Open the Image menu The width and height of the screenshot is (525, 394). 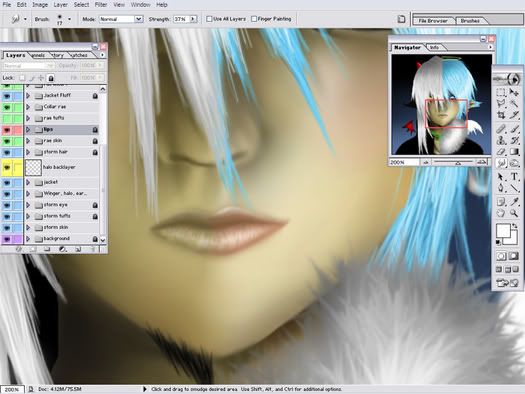40,5
